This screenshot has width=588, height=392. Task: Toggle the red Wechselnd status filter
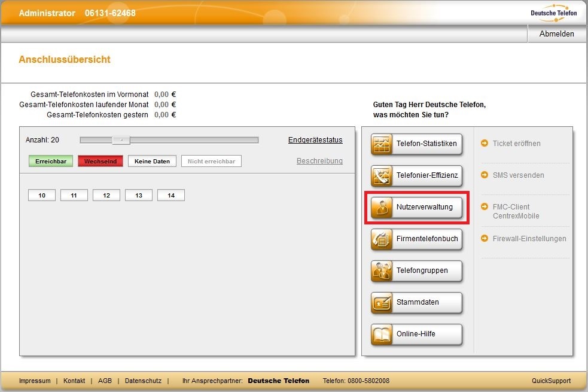coord(100,162)
